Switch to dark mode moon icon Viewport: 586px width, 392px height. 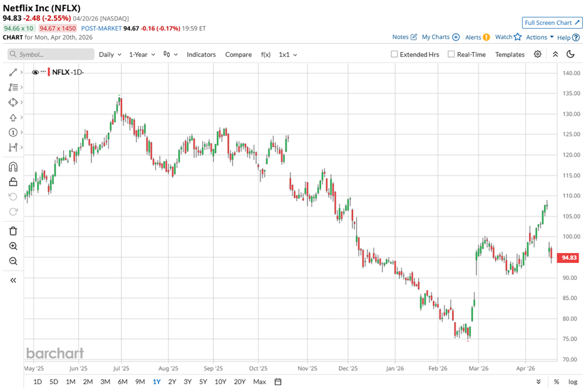click(570, 54)
